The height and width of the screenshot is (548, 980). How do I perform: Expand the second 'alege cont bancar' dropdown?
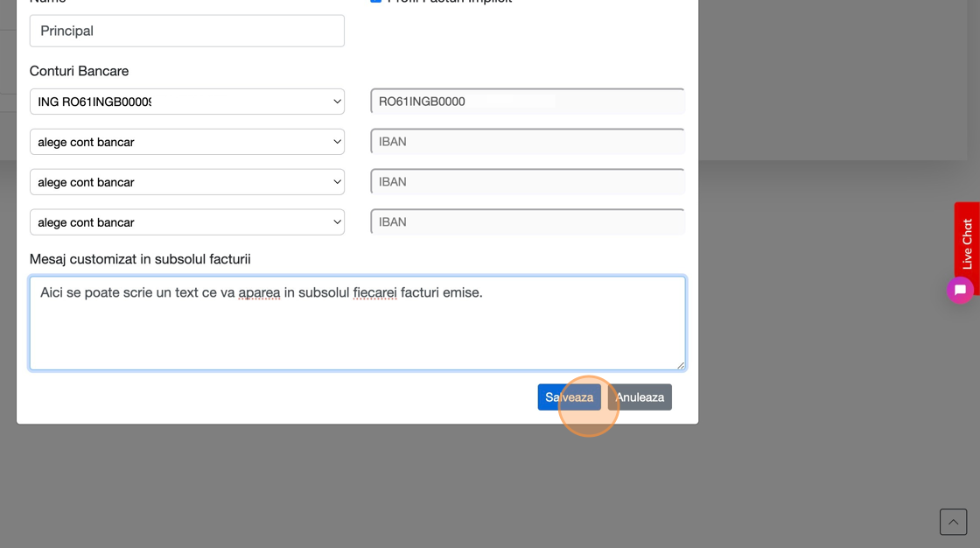[187, 142]
